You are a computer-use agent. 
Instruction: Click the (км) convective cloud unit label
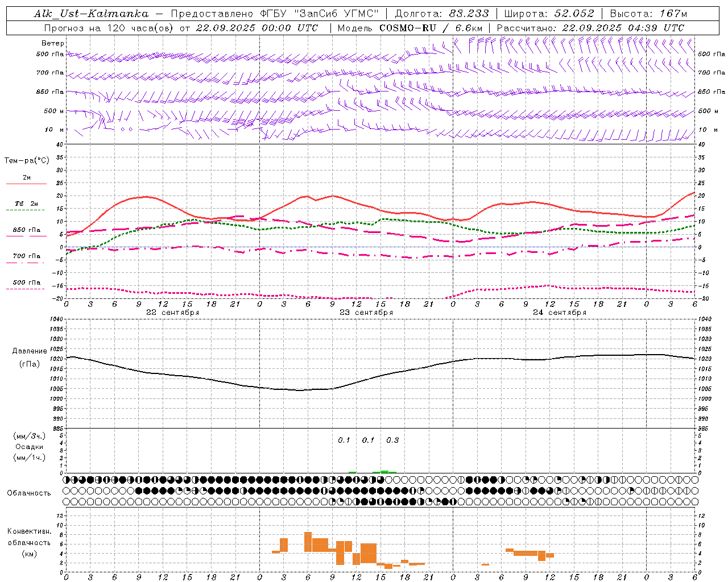[30, 554]
